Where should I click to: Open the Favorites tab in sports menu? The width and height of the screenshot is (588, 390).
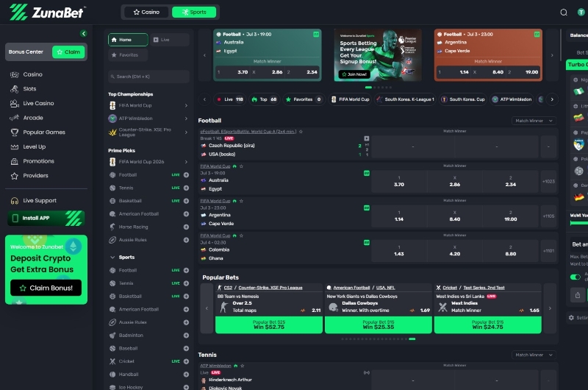point(127,55)
